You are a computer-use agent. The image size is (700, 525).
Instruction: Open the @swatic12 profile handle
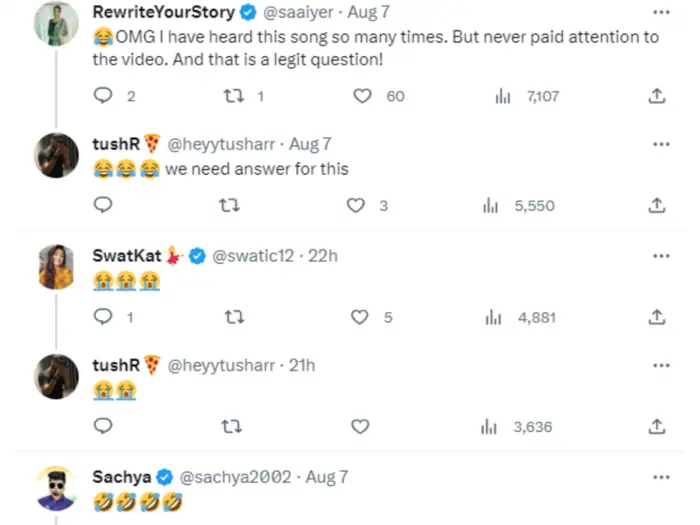[253, 255]
